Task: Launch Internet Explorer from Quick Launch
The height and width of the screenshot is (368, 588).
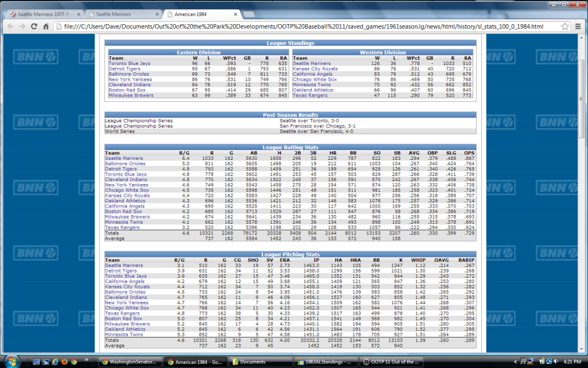Action: 55,362
